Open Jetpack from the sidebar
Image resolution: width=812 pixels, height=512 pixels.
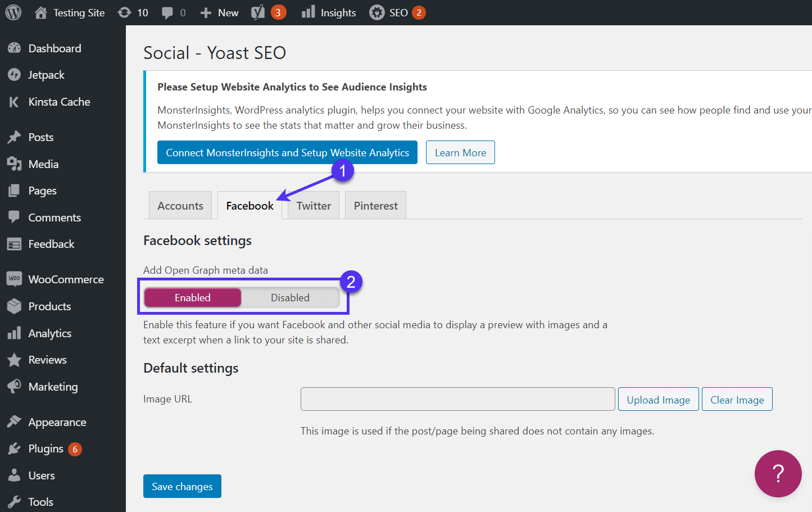[46, 75]
